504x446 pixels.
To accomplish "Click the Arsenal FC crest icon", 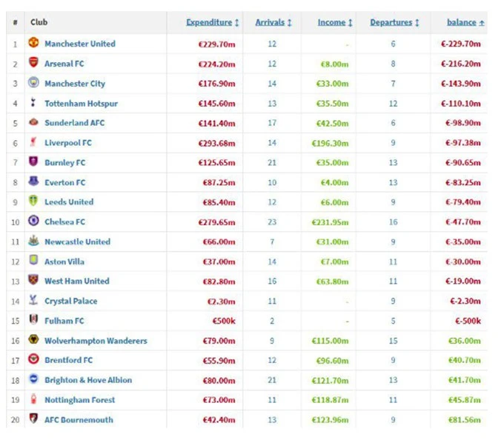I will tap(33, 64).
